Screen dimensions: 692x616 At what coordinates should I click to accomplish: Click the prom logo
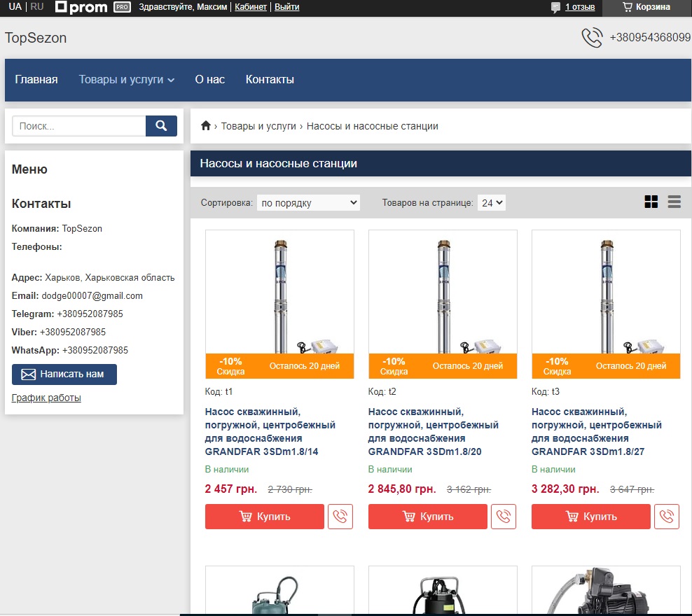[82, 7]
